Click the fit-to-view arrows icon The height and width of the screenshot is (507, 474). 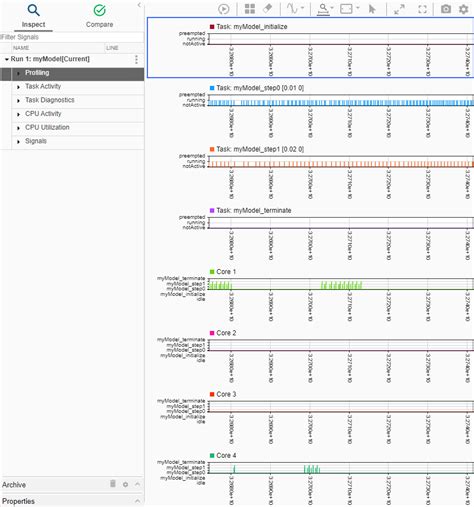(x=399, y=9)
